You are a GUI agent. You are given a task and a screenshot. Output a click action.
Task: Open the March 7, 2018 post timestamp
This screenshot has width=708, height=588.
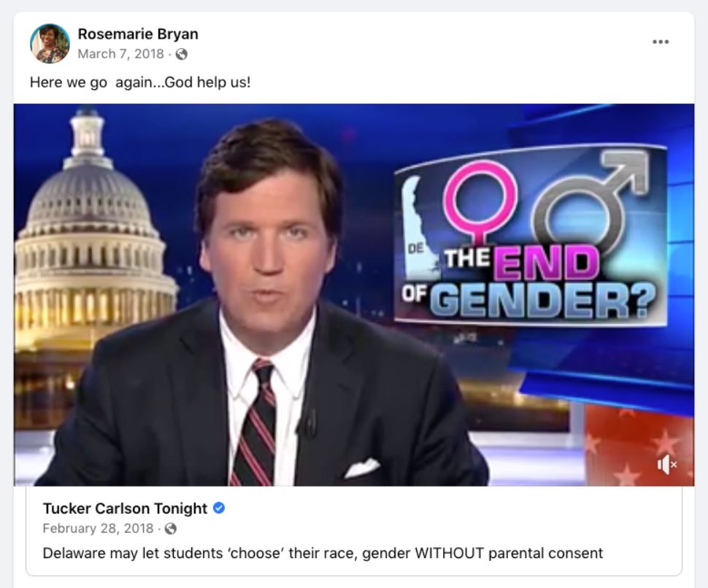[120, 54]
